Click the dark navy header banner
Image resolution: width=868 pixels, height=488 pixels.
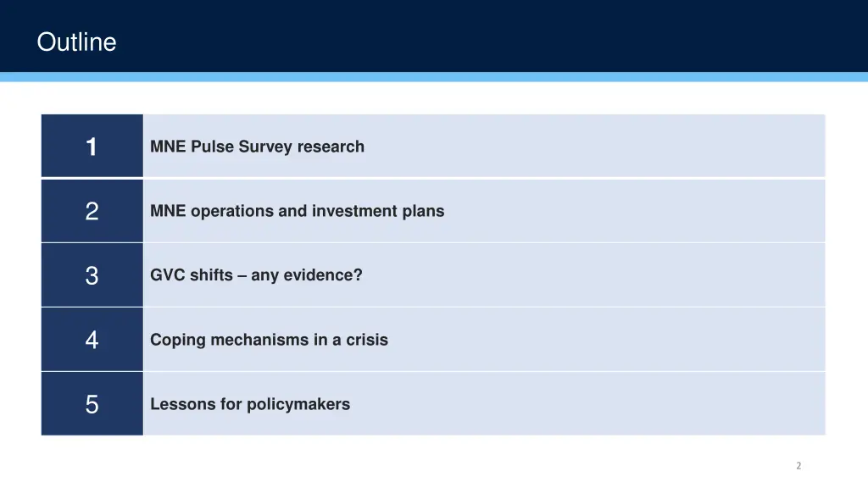tap(434, 36)
